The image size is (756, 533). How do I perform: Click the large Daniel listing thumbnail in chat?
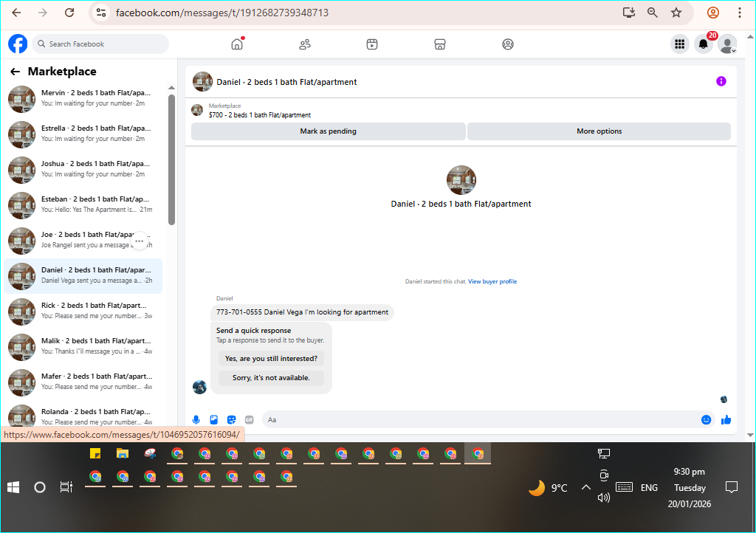pos(461,179)
